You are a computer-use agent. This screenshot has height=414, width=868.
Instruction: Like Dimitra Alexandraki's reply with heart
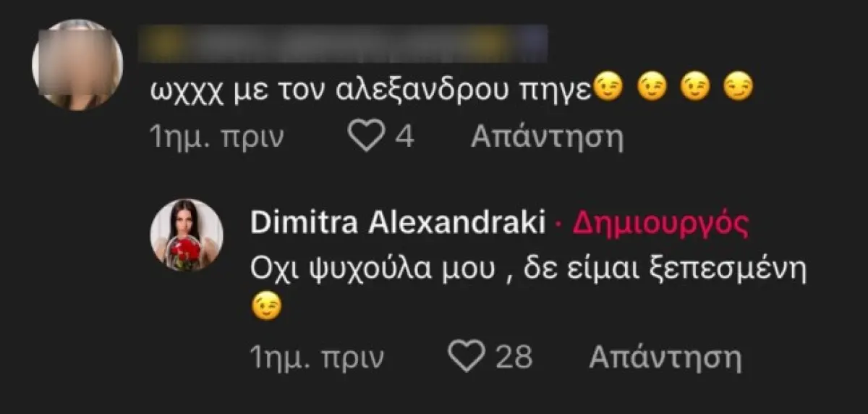(x=465, y=356)
